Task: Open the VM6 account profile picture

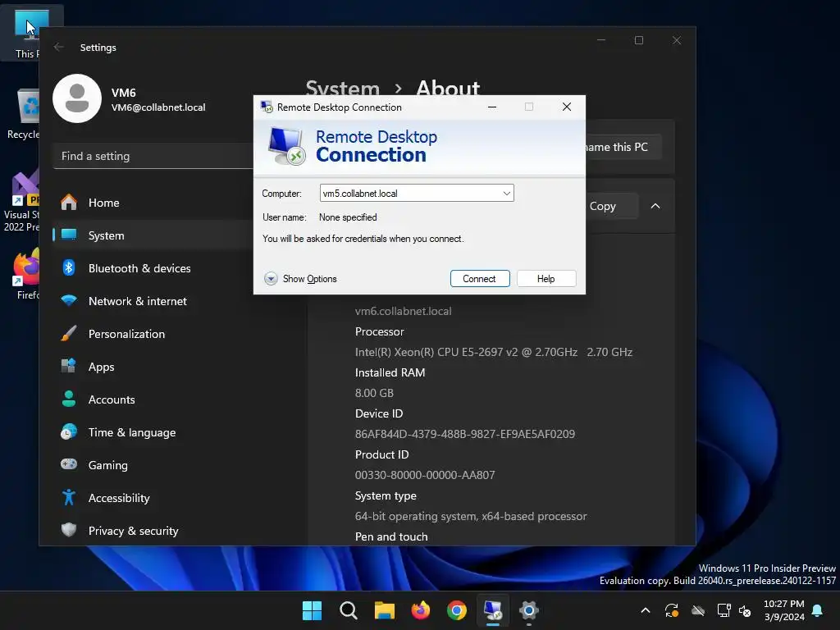Action: point(77,98)
